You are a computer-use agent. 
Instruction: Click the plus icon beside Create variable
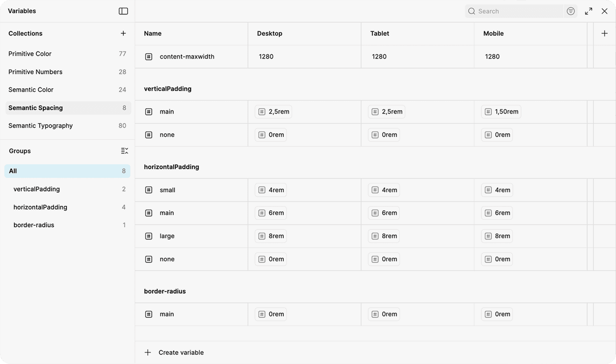tap(148, 352)
